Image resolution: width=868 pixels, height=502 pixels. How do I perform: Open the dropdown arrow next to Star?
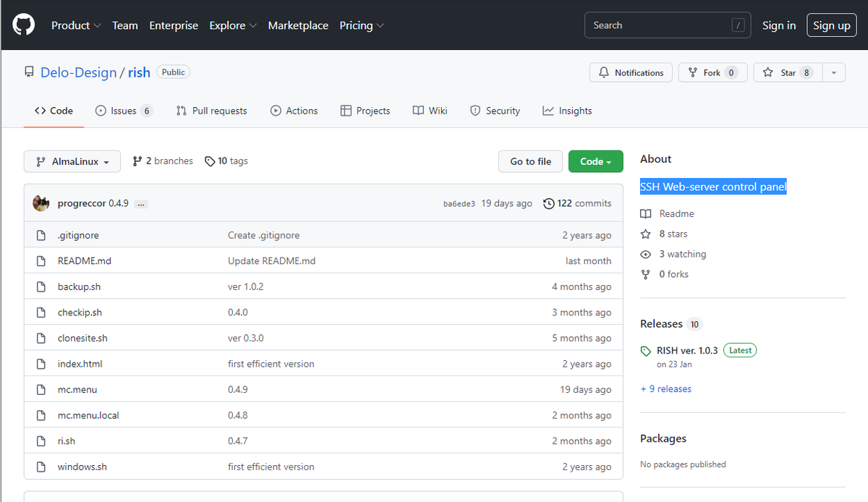(833, 72)
